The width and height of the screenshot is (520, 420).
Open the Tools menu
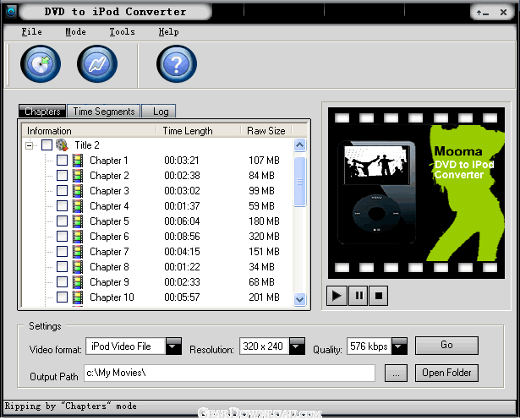point(122,32)
